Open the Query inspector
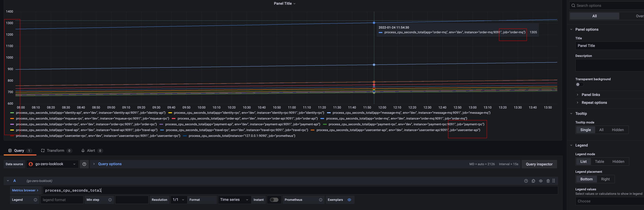Viewport: 644px width, 210px height. pyautogui.click(x=539, y=164)
